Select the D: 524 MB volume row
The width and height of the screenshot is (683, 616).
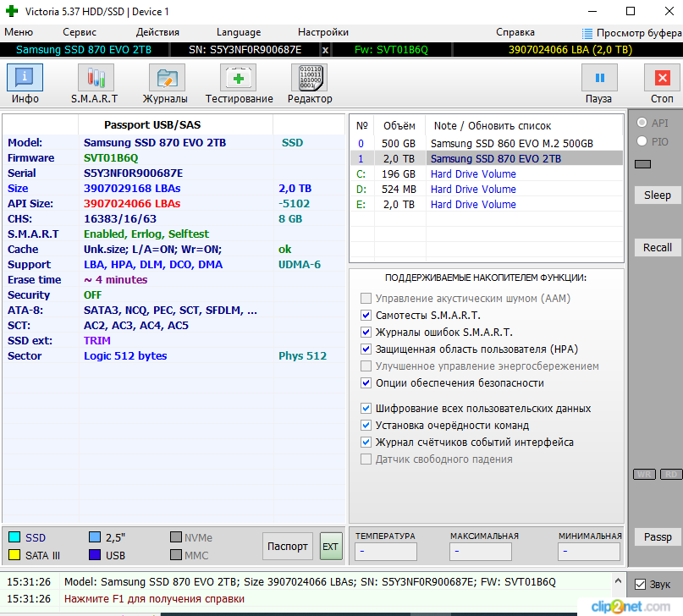coord(487,190)
